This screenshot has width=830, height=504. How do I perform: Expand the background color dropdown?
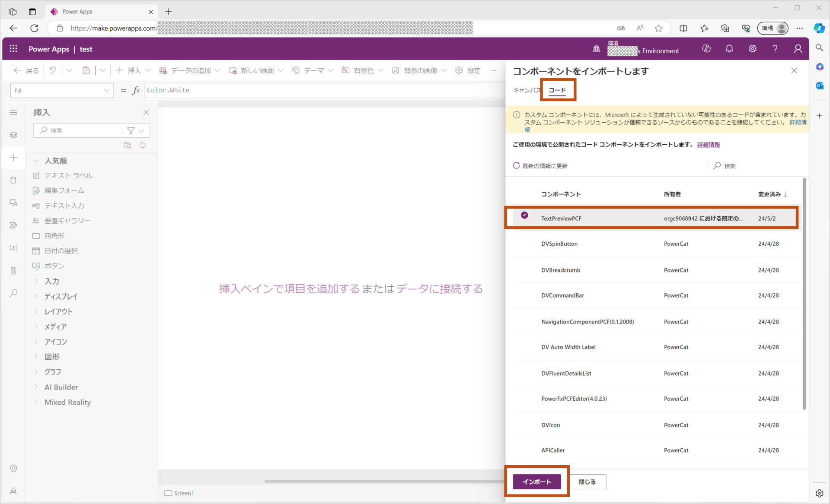(x=380, y=70)
